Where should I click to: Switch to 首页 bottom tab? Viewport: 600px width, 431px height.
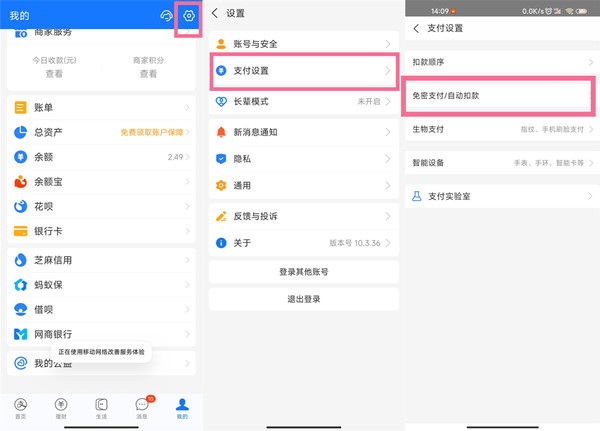tap(20, 408)
